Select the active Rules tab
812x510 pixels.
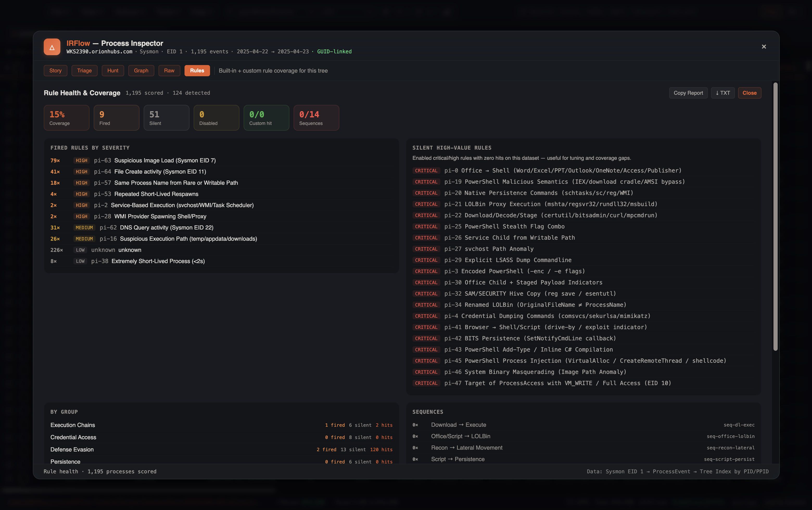[197, 71]
